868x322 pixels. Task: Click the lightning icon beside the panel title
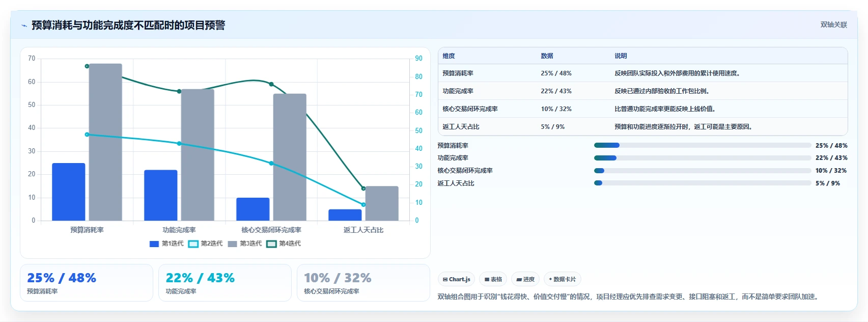pyautogui.click(x=24, y=25)
